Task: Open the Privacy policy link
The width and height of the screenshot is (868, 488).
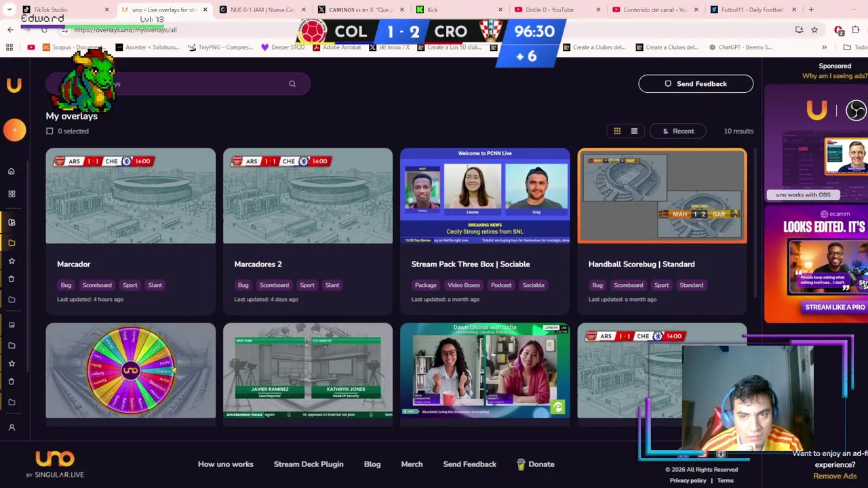Action: [x=688, y=481]
